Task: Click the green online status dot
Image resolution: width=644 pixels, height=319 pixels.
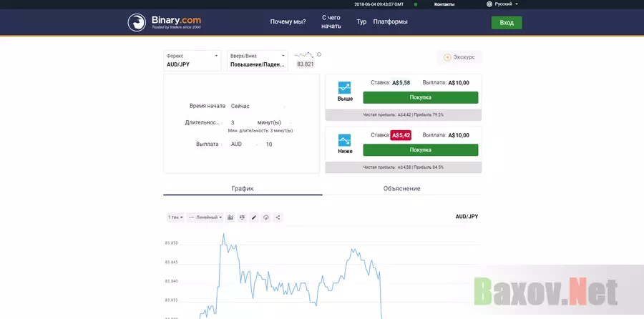Action: point(416,4)
